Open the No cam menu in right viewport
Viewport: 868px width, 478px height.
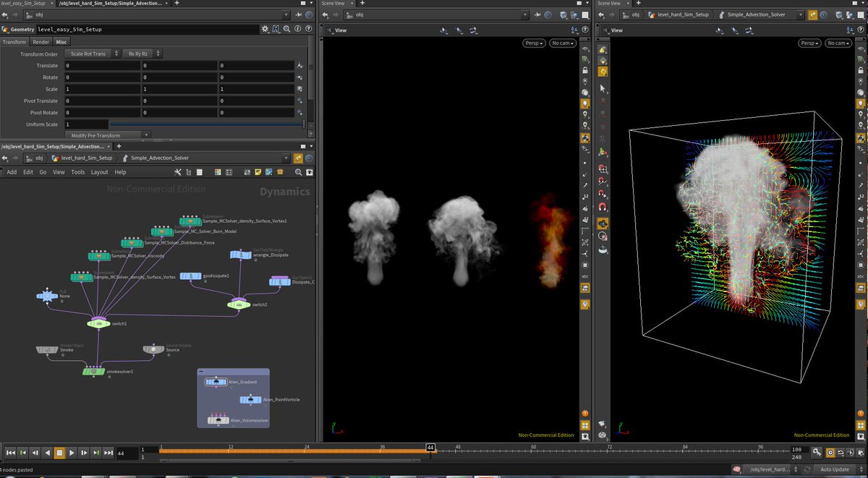pyautogui.click(x=838, y=43)
